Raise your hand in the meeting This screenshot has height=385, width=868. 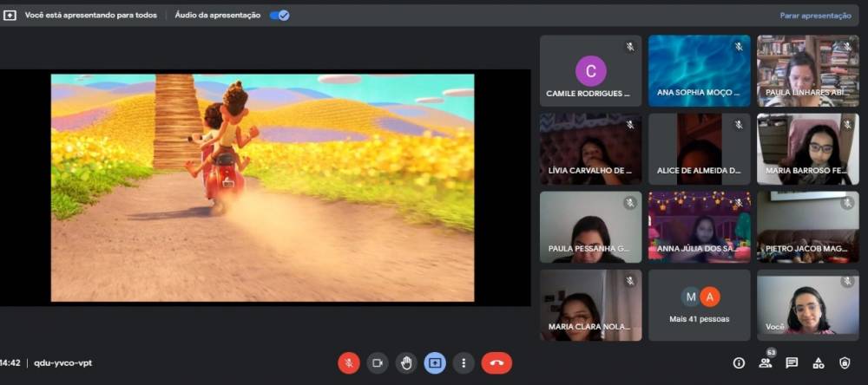pyautogui.click(x=405, y=362)
